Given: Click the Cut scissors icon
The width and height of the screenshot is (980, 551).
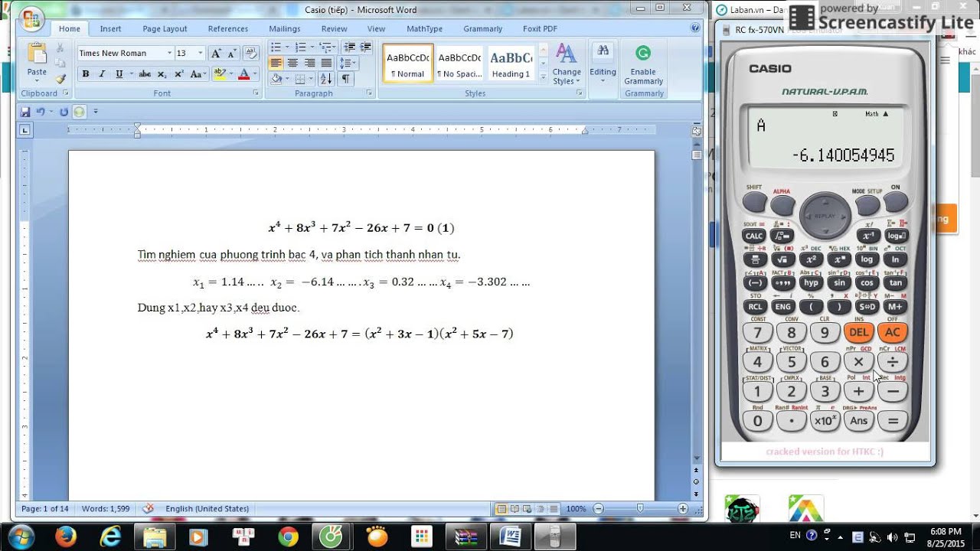Looking at the screenshot, I should point(60,47).
